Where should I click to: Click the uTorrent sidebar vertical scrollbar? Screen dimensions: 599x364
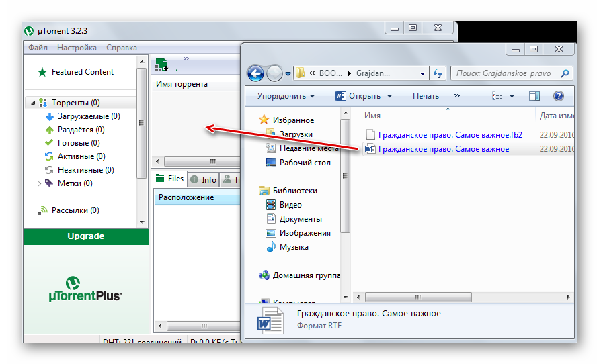point(141,123)
